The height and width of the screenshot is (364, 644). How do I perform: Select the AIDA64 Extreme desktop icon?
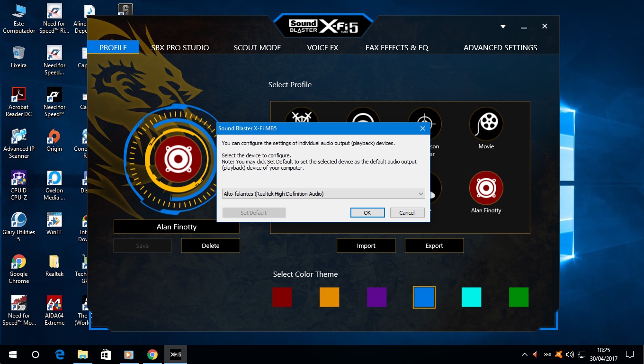click(x=54, y=310)
